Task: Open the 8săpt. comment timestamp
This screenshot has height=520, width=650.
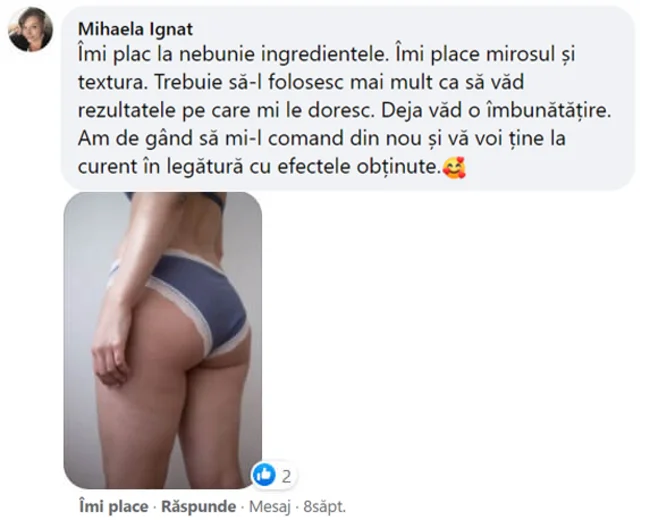Action: [324, 506]
